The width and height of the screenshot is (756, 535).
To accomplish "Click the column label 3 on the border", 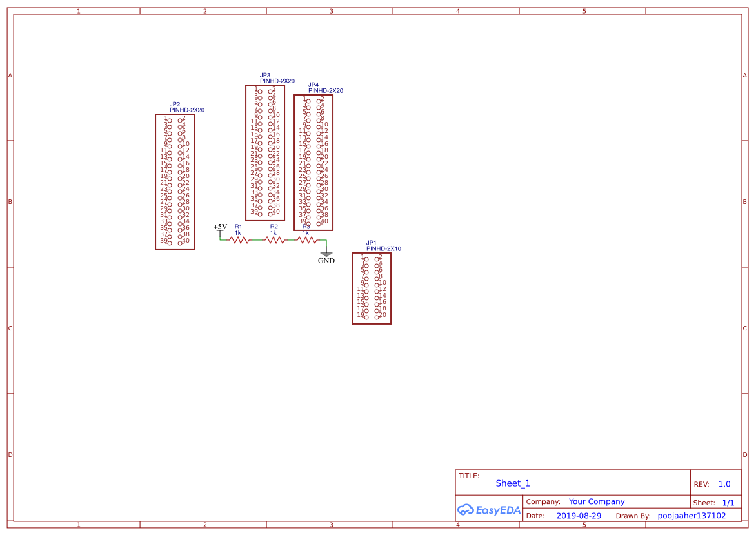I will [330, 10].
